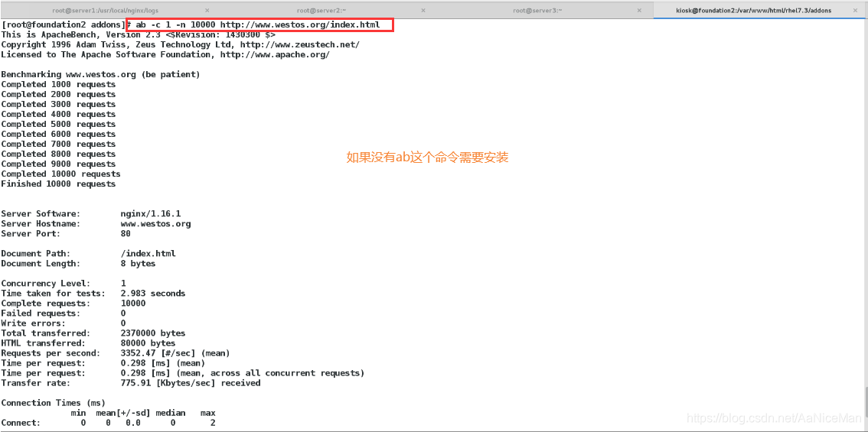Close the root@server3 tab

[x=640, y=10]
